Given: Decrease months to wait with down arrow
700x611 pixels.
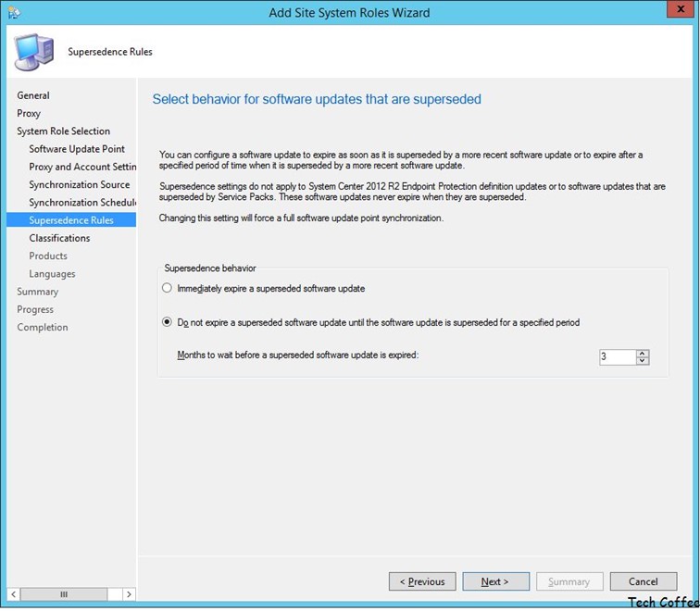Looking at the screenshot, I should click(x=643, y=361).
